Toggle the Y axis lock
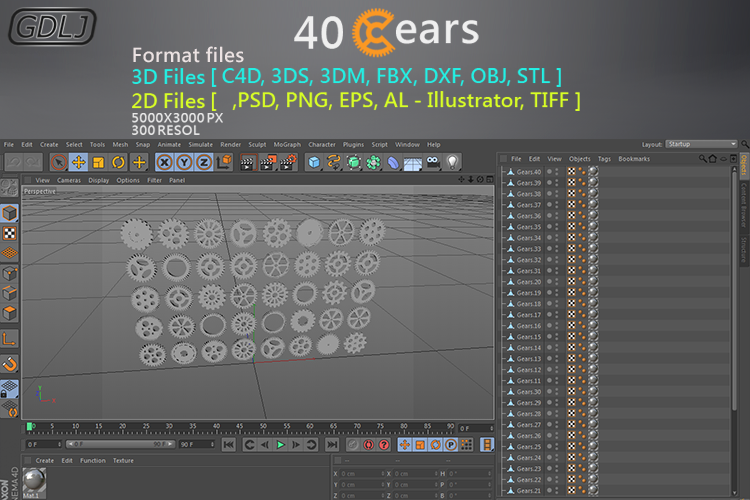750x500 pixels. pos(184,163)
